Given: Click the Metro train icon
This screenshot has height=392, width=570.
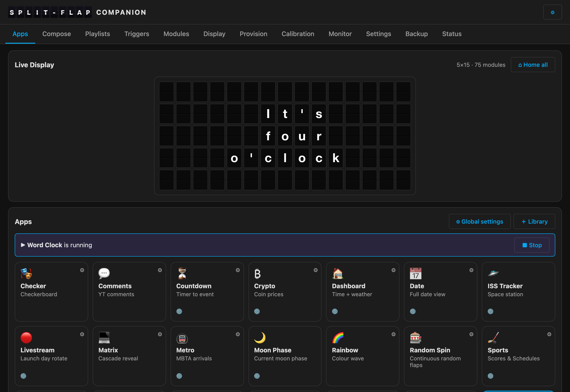Looking at the screenshot, I should [182, 339].
